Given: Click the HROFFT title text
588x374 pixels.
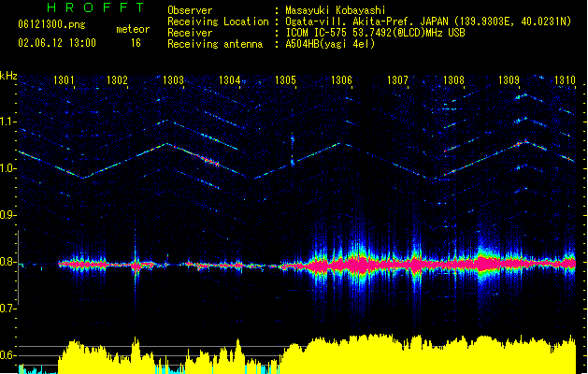Looking at the screenshot, I should 96,7.
